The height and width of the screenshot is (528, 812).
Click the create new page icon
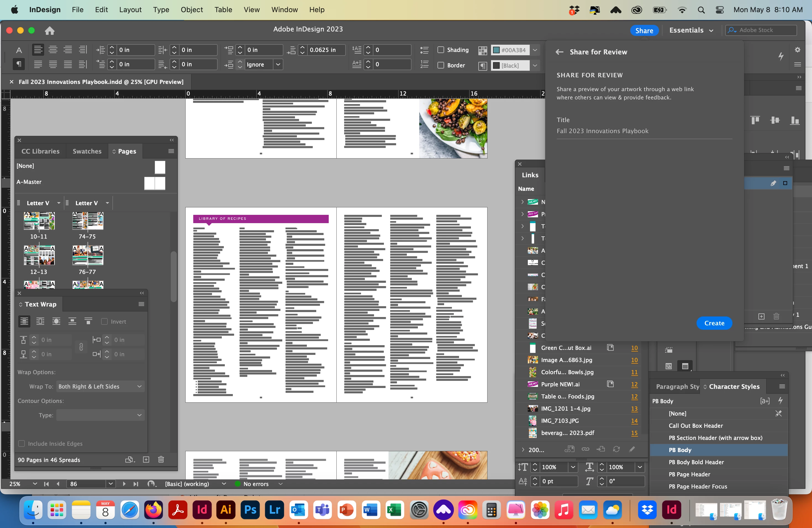[x=146, y=460]
